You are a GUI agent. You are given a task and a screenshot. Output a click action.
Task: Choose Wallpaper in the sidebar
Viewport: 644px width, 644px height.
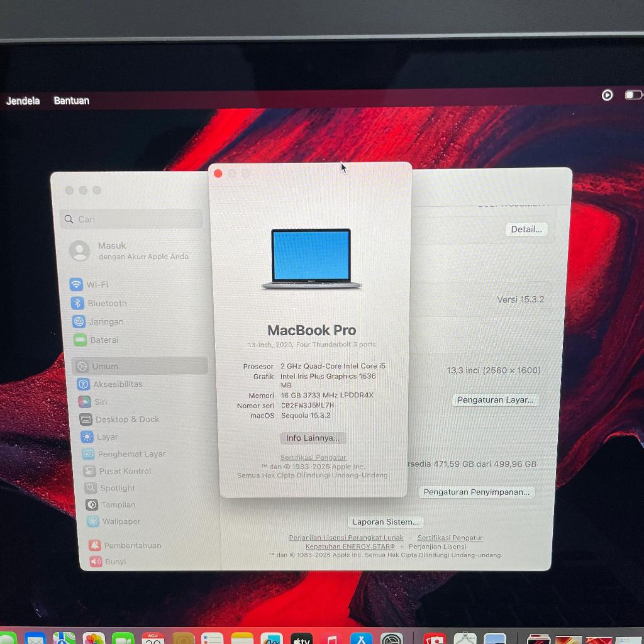point(121,521)
